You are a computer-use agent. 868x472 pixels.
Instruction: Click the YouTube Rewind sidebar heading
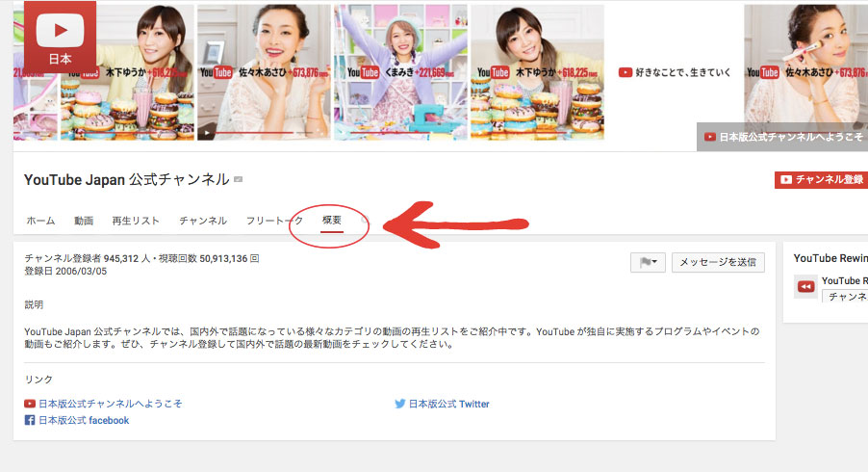click(830, 258)
